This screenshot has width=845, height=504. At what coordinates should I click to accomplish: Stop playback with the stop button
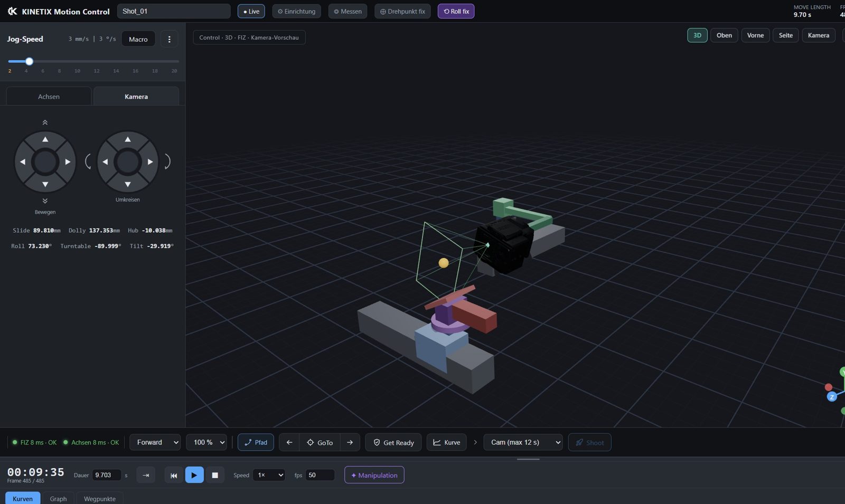[215, 475]
